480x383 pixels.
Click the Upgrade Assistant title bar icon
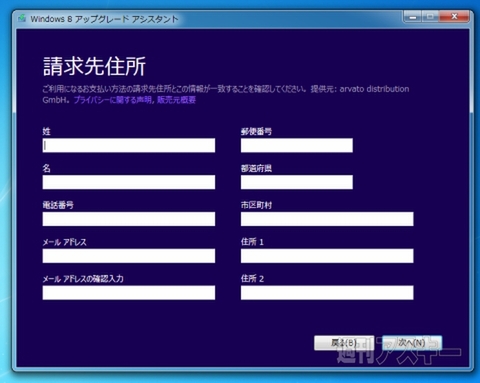22,19
